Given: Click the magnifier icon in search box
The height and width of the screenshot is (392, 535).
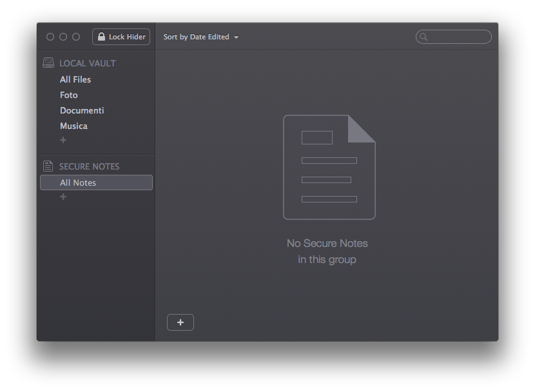Looking at the screenshot, I should point(423,37).
